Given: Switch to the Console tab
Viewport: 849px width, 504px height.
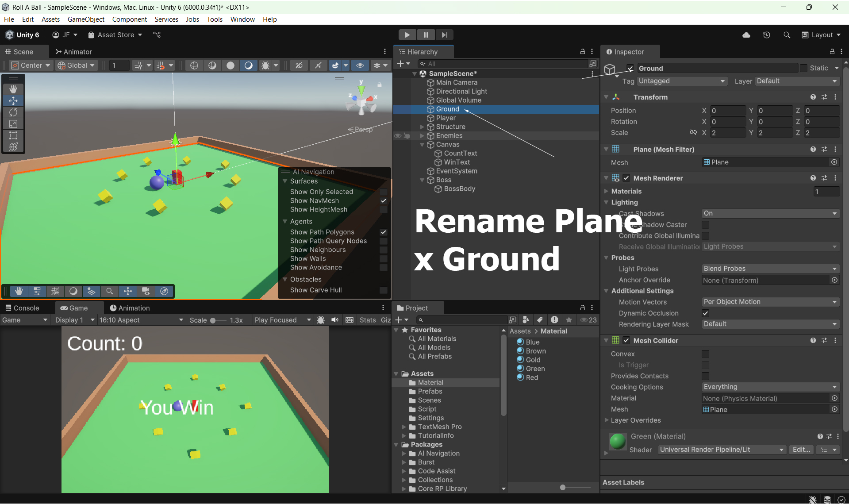Looking at the screenshot, I should [x=22, y=308].
